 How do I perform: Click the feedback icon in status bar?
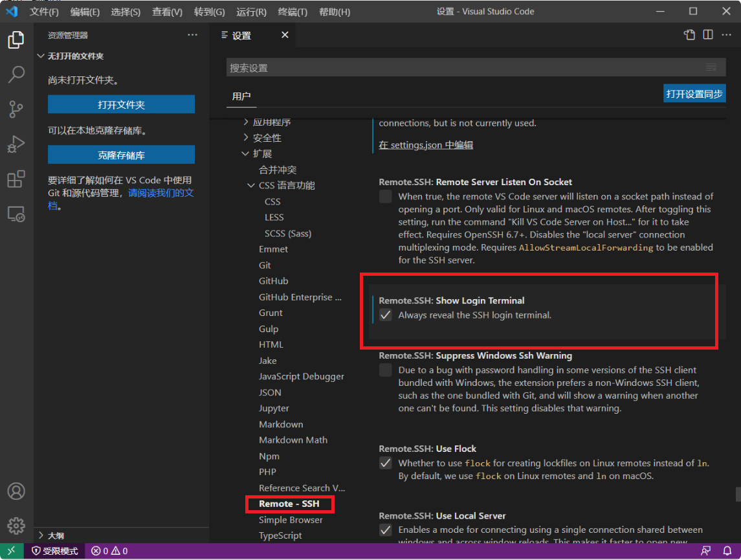click(x=705, y=551)
